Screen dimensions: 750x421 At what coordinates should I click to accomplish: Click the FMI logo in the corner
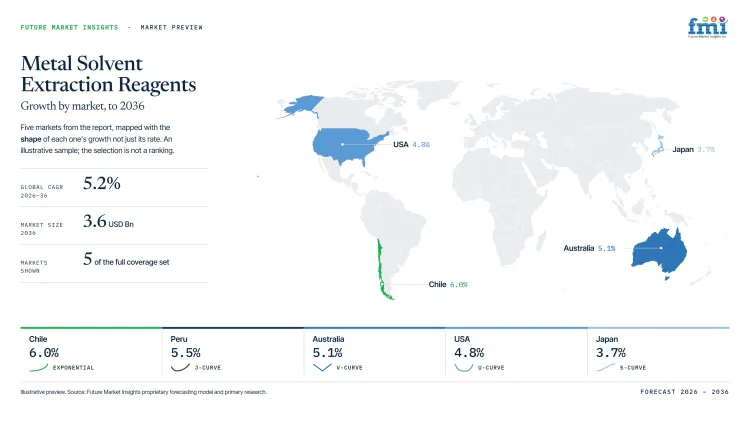click(707, 27)
